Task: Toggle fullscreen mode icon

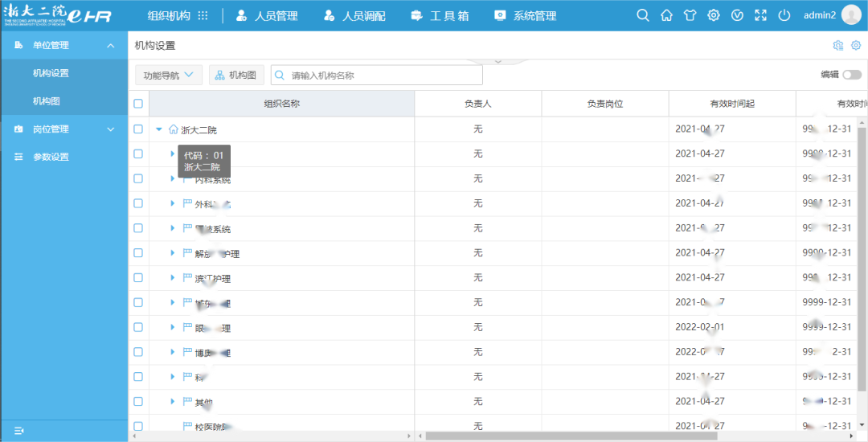Action: (760, 15)
